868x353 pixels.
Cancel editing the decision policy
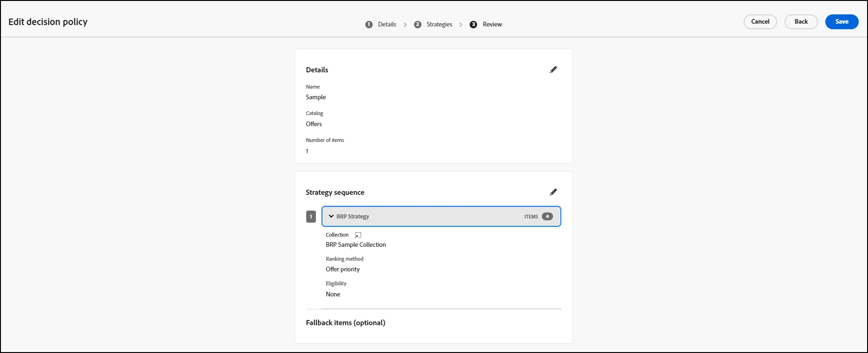pyautogui.click(x=760, y=22)
